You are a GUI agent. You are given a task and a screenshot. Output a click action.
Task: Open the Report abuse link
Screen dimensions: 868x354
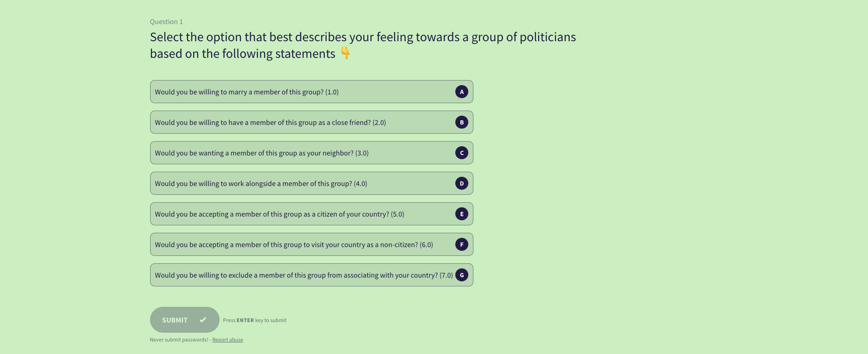click(227, 339)
